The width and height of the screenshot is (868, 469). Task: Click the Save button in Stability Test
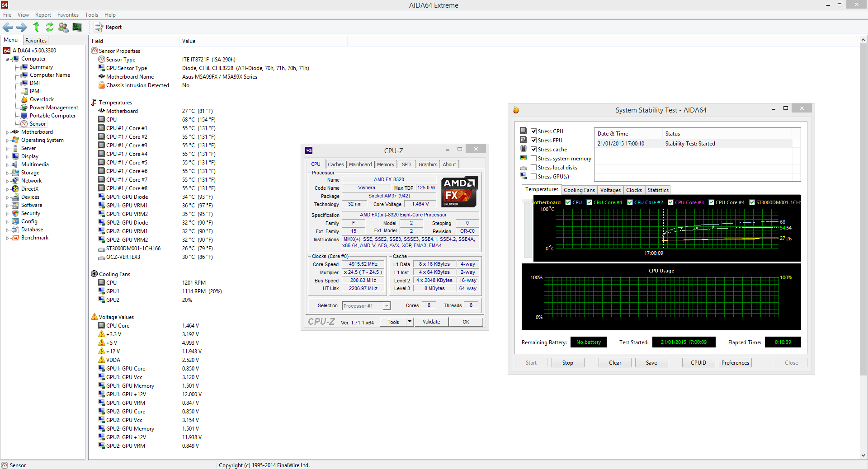(x=651, y=363)
